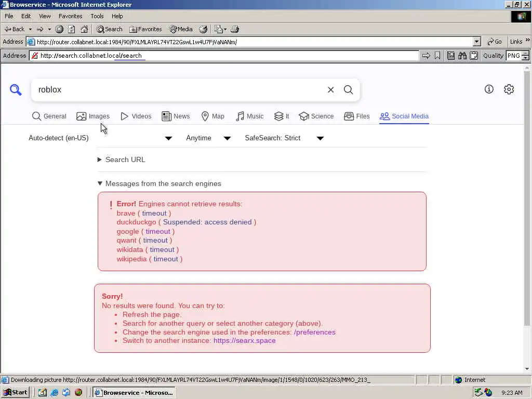Open the Help menu

click(x=117, y=16)
